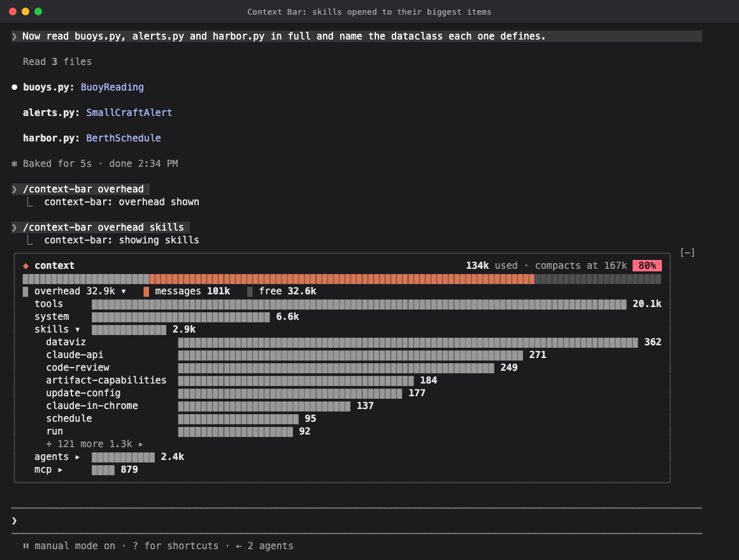Viewport: 739px width, 560px height.
Task: Click the main context usage bar
Action: (341, 278)
